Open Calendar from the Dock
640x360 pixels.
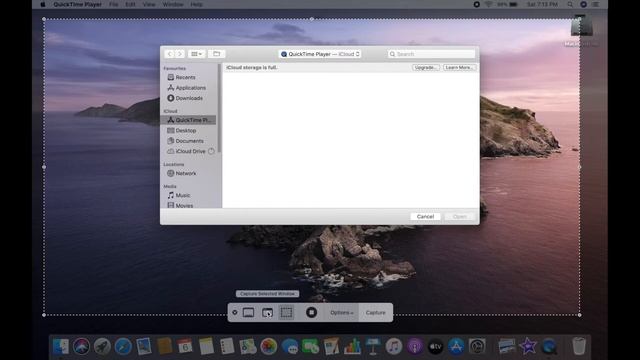(185, 347)
